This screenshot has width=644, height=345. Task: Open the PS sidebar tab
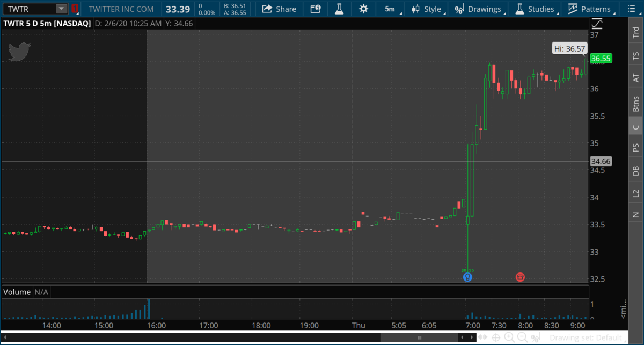point(636,148)
